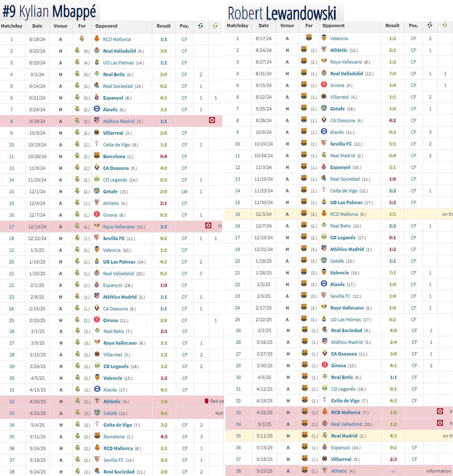
Task: Select the Real Sociedad opponent in Mbappé's matchday 38 row
Action: [119, 472]
